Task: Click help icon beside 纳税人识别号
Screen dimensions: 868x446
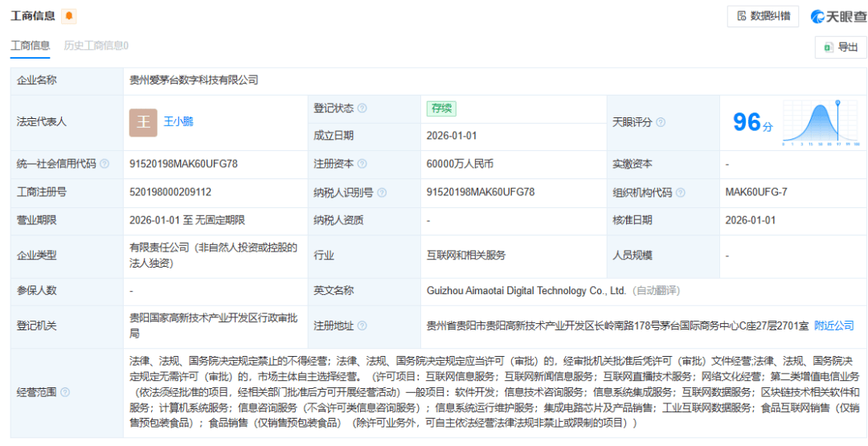Action: pos(382,193)
